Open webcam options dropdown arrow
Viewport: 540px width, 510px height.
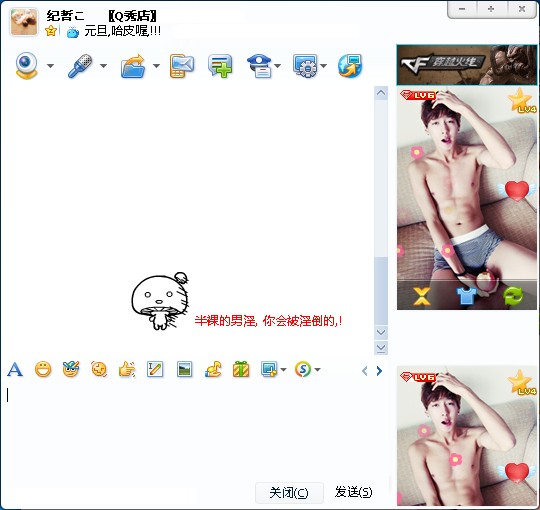tap(50, 65)
